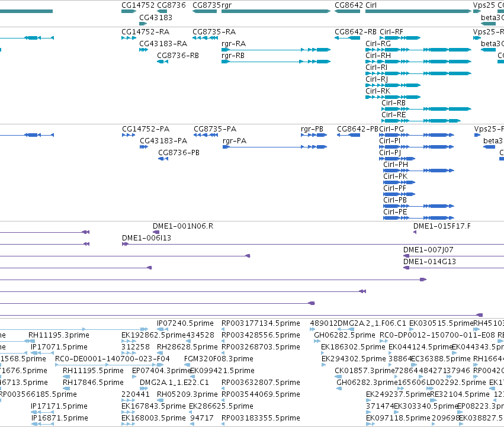Click the RC0-DP0012-150700-011-E08 EST label
504x427 pixels.
[437, 335]
